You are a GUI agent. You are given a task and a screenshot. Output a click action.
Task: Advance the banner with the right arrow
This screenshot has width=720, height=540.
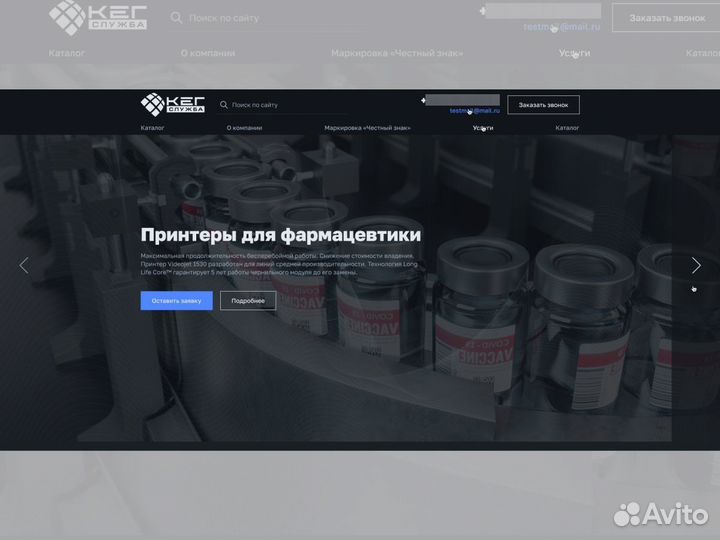coord(696,265)
